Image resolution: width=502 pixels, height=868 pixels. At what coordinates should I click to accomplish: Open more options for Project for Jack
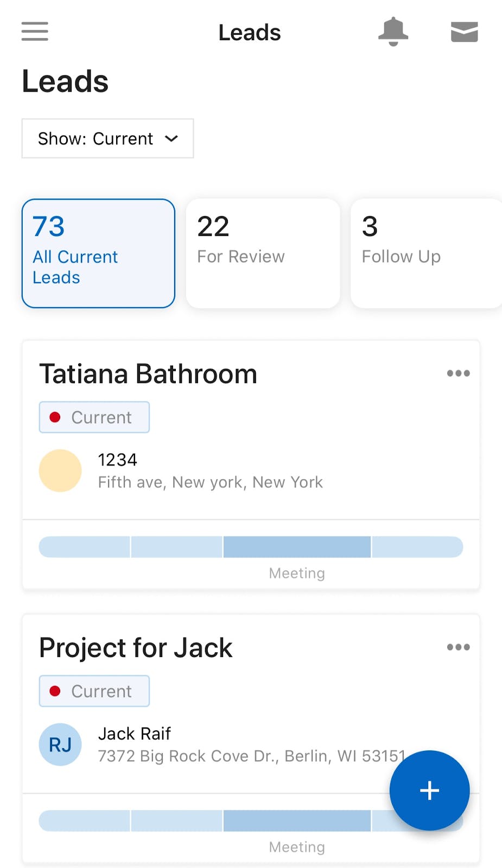(x=458, y=647)
